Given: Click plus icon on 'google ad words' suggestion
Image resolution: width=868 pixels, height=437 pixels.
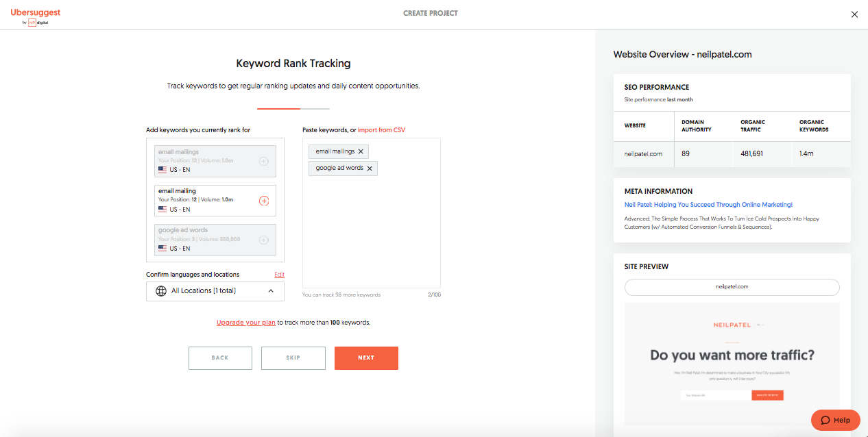Looking at the screenshot, I should pos(264,240).
